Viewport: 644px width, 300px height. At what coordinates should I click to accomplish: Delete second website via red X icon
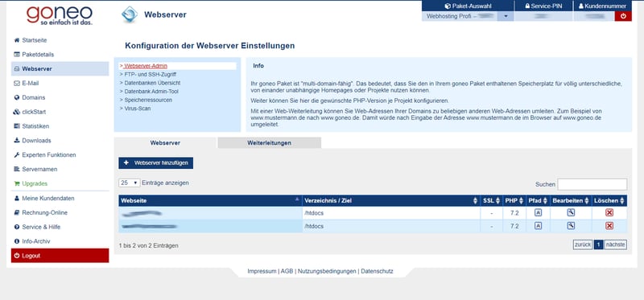tap(609, 226)
